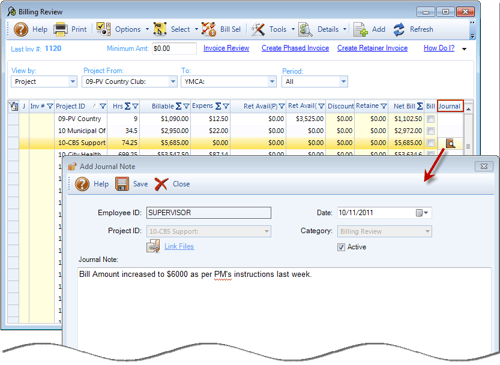Click the Print printer icon

(x=61, y=29)
